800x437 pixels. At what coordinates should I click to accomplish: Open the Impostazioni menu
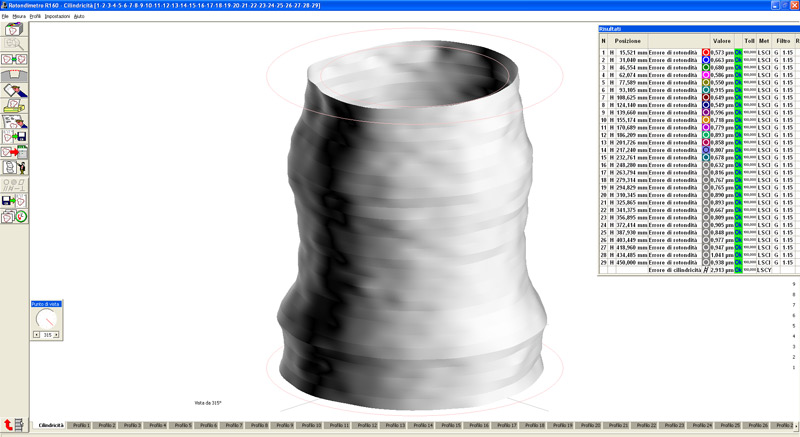pyautogui.click(x=58, y=17)
